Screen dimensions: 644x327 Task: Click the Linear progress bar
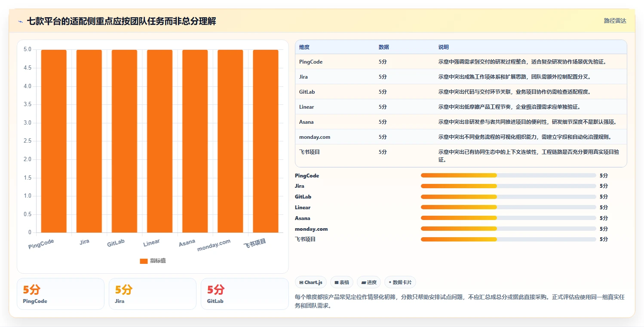click(509, 207)
